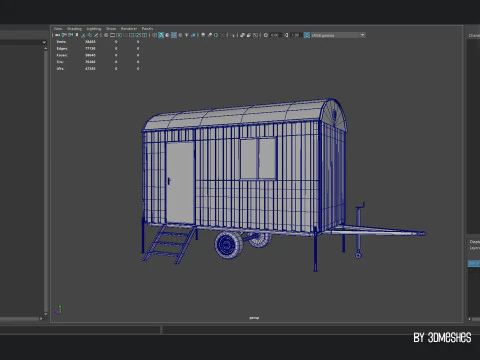Toggle the Wireframe on Shaded icon
The image size is (480, 360).
[x=174, y=35]
